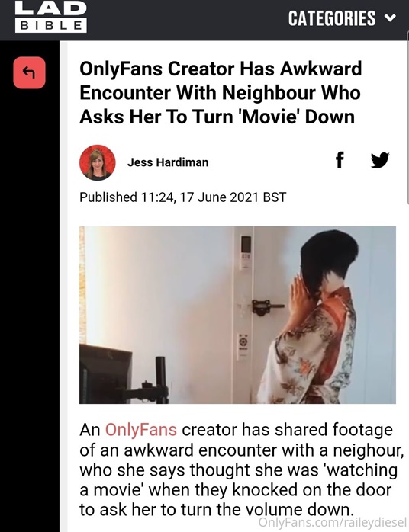The height and width of the screenshot is (532, 409).
Task: Go back using the red arrow button
Action: pyautogui.click(x=29, y=72)
